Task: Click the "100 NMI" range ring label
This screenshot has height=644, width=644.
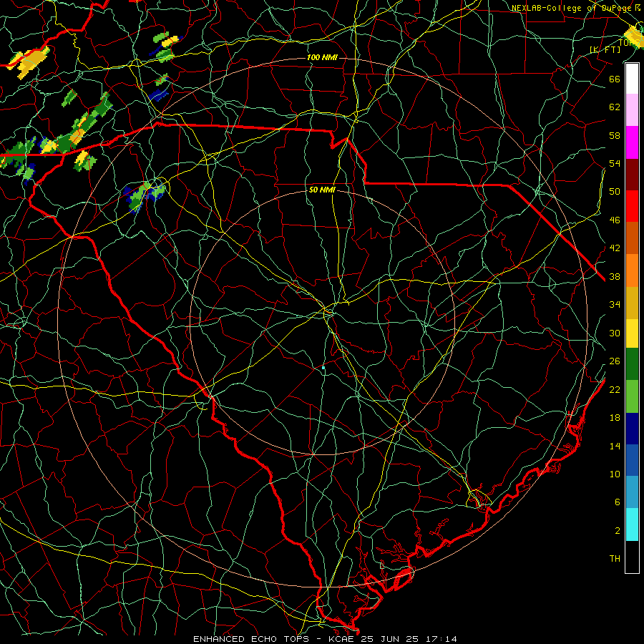Action: coord(322,57)
